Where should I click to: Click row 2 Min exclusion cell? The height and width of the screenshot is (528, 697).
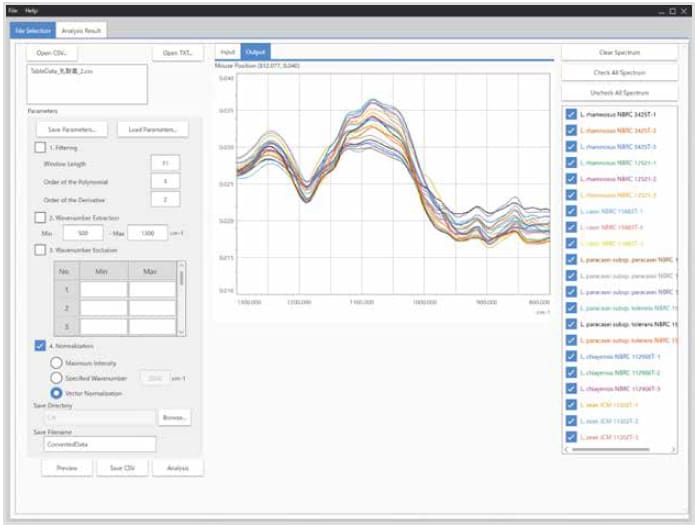tap(104, 308)
